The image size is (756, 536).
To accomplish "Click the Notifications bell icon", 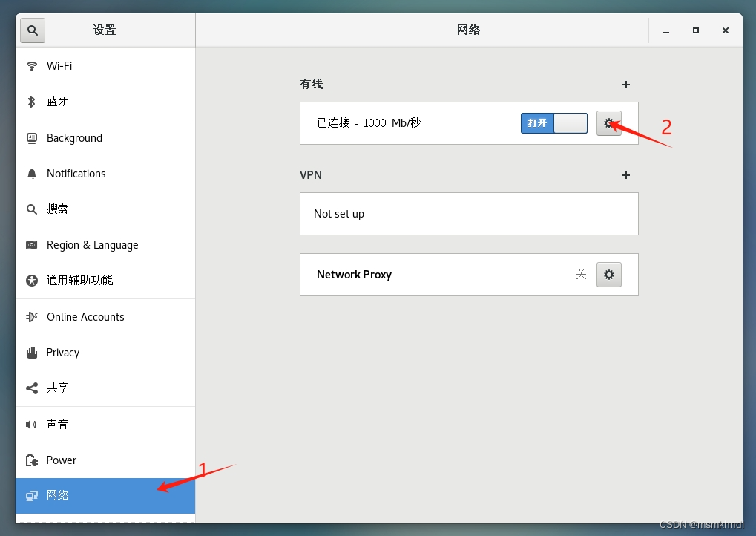I will pos(32,174).
